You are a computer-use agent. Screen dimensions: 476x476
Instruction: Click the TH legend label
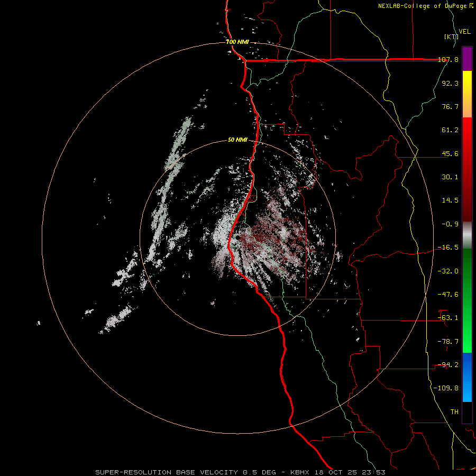(454, 411)
